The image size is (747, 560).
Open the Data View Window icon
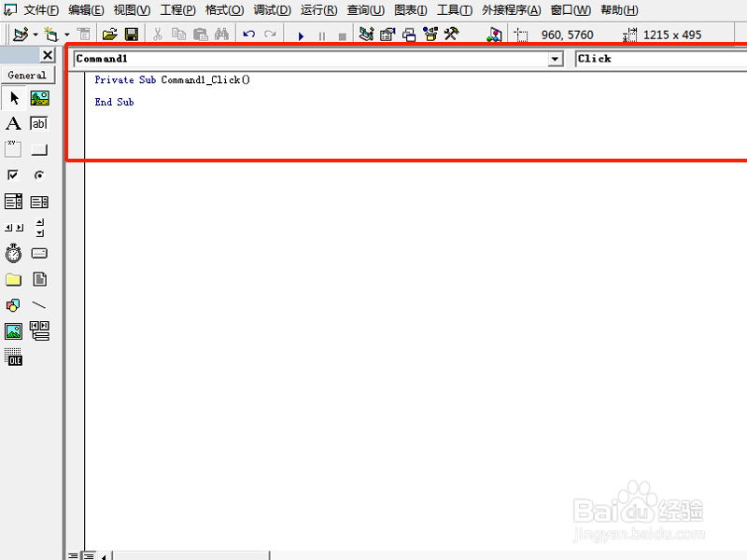[495, 35]
